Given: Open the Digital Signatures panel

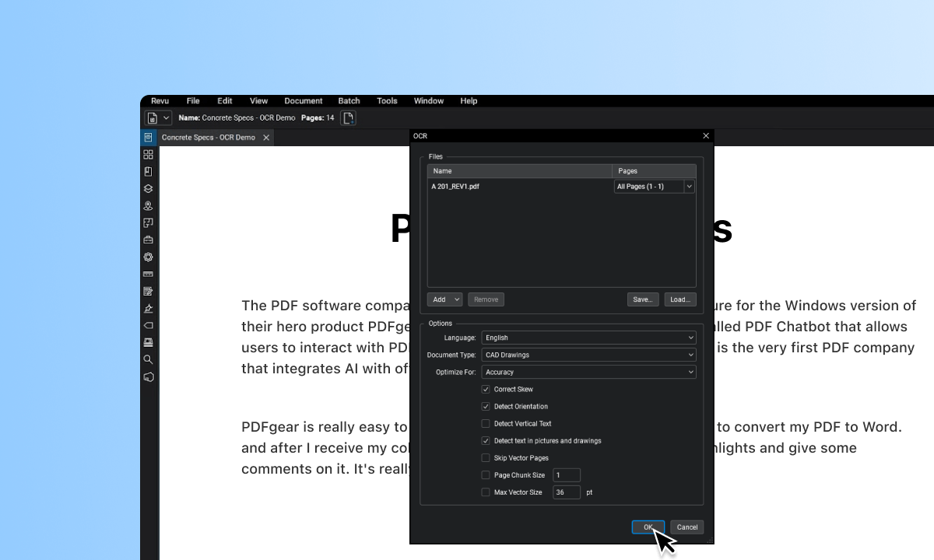Looking at the screenshot, I should 148,308.
